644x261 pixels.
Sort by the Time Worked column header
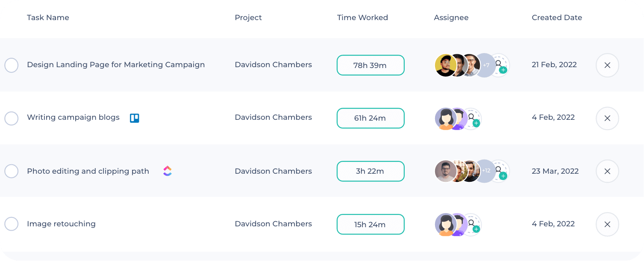coord(362,18)
